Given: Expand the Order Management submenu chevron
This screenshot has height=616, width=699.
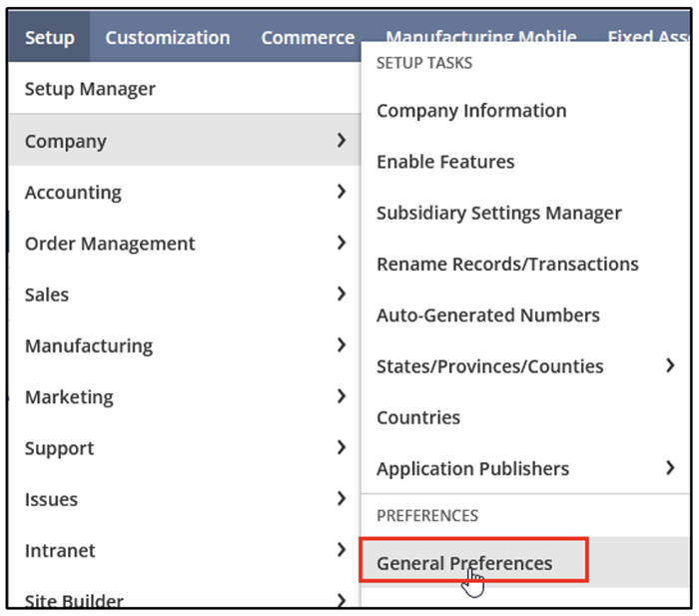Looking at the screenshot, I should tap(342, 243).
